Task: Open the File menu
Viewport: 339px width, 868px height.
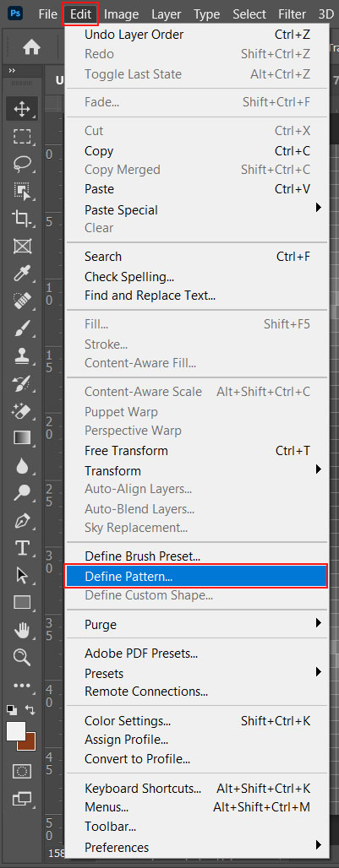Action: [x=47, y=14]
